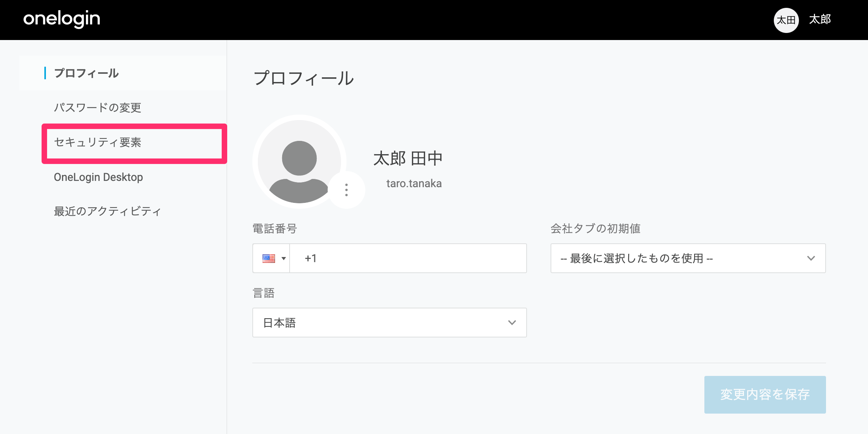Open the US flag country code dropdown
This screenshot has width=868, height=434.
271,258
